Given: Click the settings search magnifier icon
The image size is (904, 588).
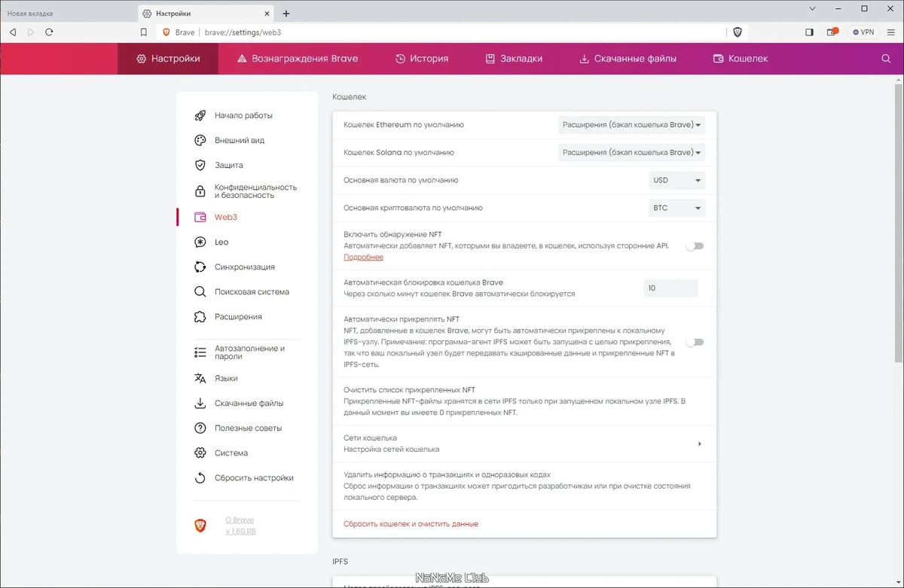Looking at the screenshot, I should [886, 59].
